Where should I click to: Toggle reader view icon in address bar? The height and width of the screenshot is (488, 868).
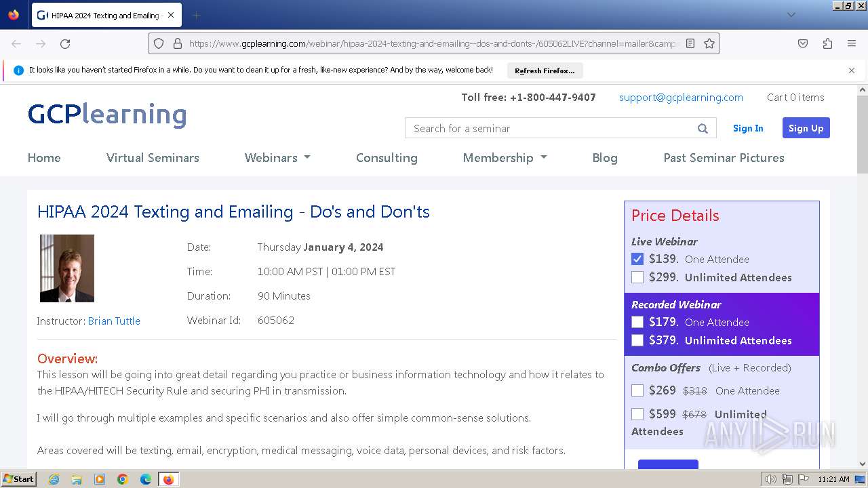(x=690, y=43)
